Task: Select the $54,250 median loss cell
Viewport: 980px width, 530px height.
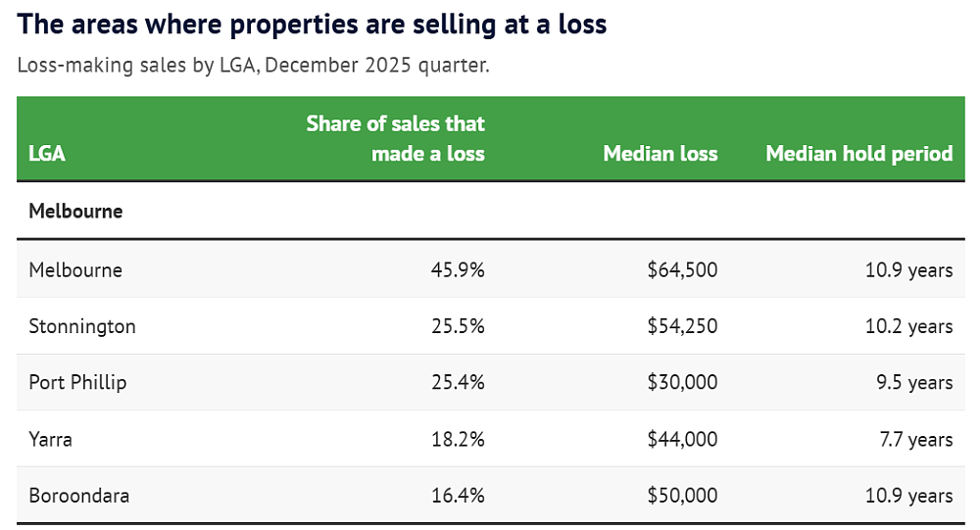Action: click(x=682, y=326)
